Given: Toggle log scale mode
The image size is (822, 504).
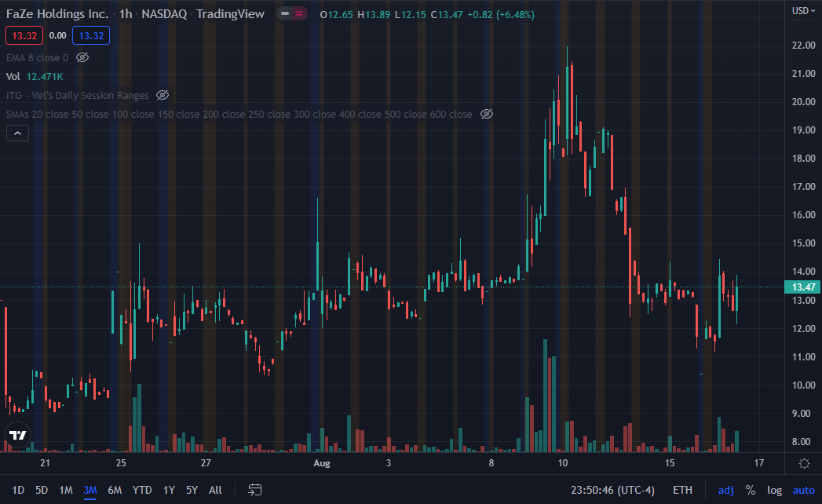Looking at the screenshot, I should coord(774,490).
